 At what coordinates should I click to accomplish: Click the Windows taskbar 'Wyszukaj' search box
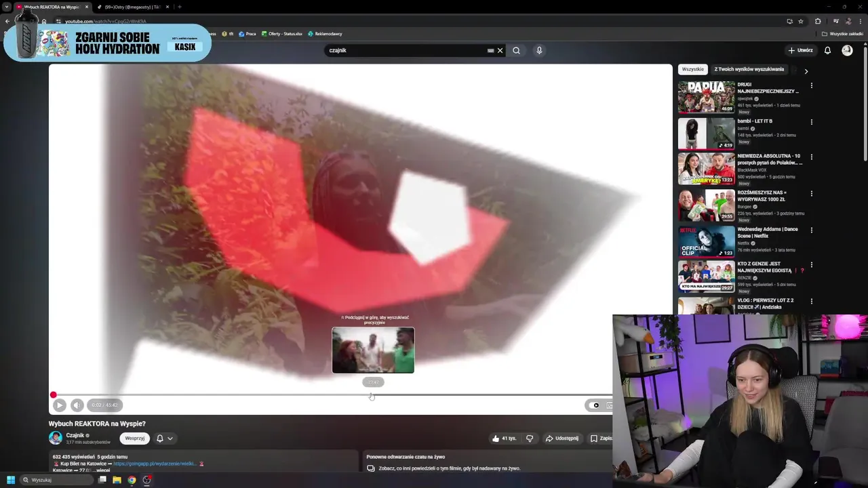coord(58,480)
